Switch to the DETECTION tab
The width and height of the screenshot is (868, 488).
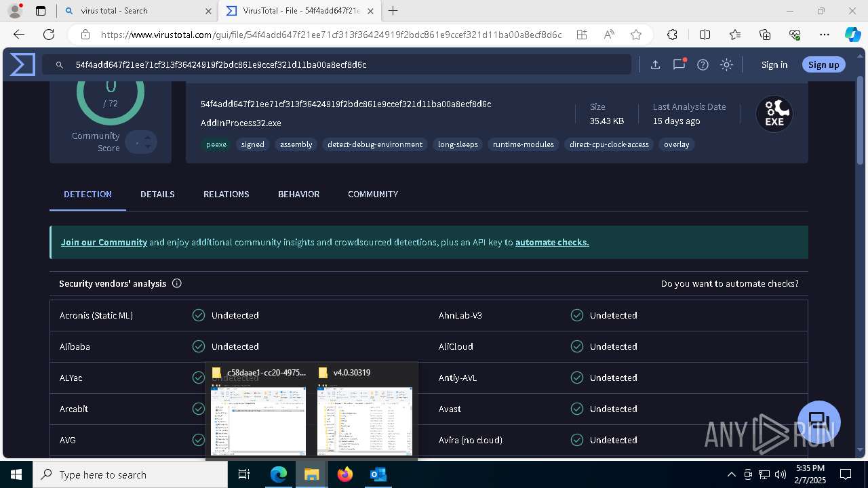(x=87, y=194)
